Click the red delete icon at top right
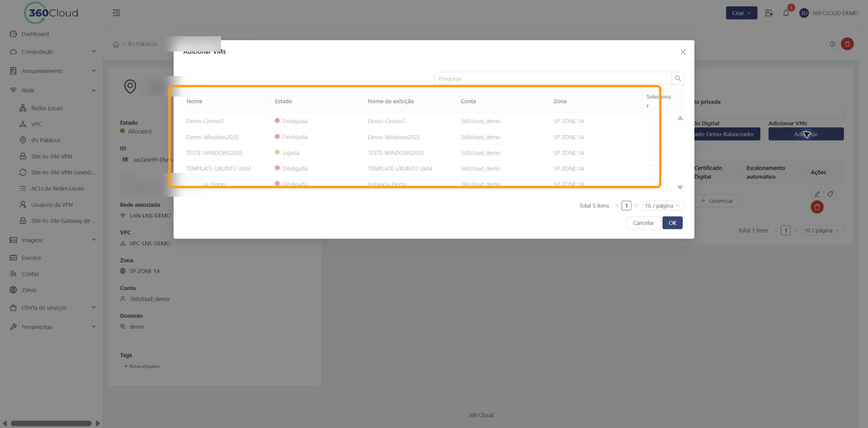 coord(847,44)
